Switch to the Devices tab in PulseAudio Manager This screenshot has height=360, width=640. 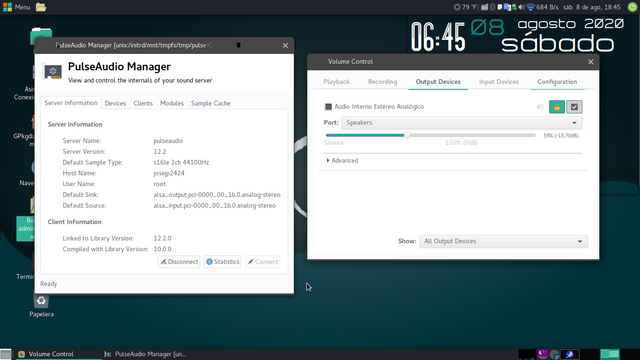coord(115,103)
